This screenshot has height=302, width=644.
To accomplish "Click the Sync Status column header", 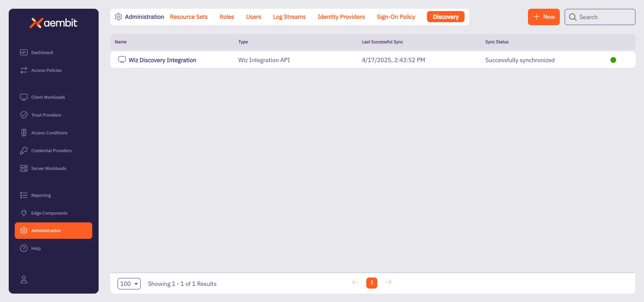I will click(497, 42).
